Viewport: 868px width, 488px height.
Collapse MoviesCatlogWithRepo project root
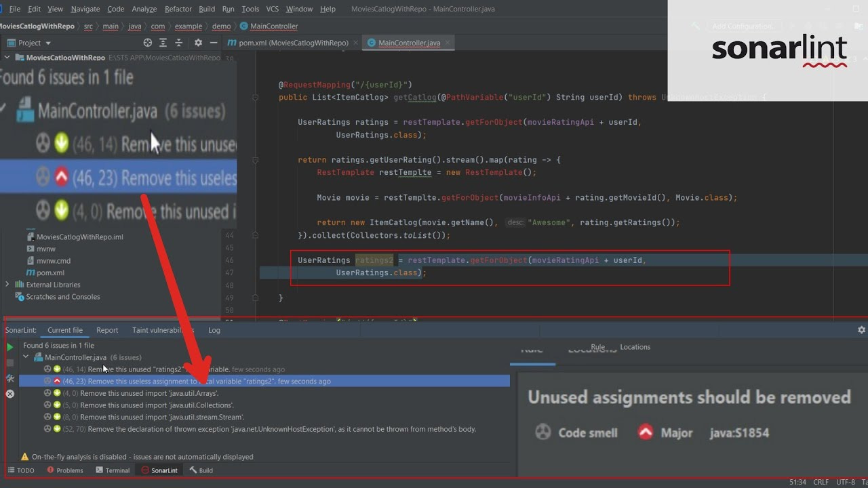[x=7, y=58]
